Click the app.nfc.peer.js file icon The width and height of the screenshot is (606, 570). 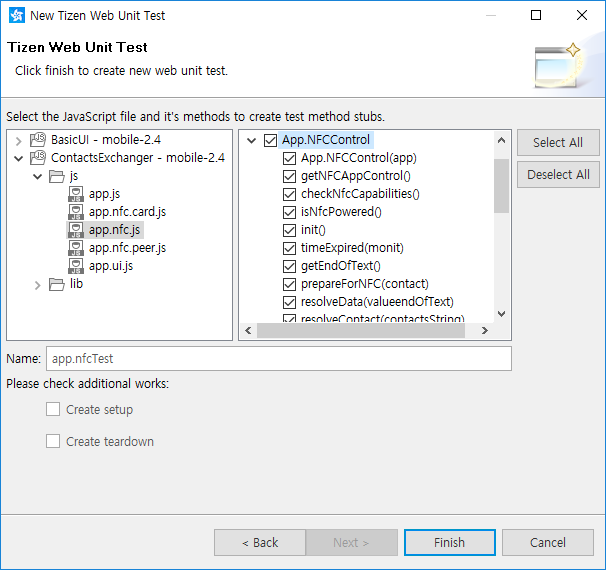coord(76,248)
